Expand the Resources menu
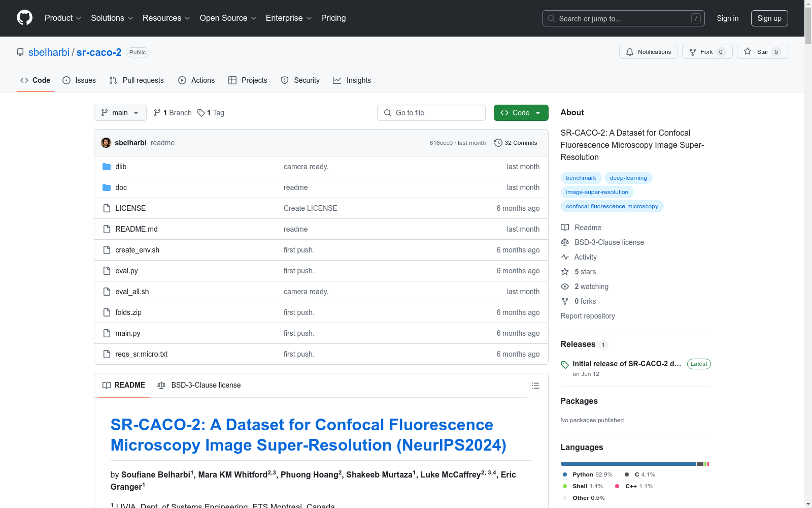Image resolution: width=812 pixels, height=508 pixels. tap(166, 18)
